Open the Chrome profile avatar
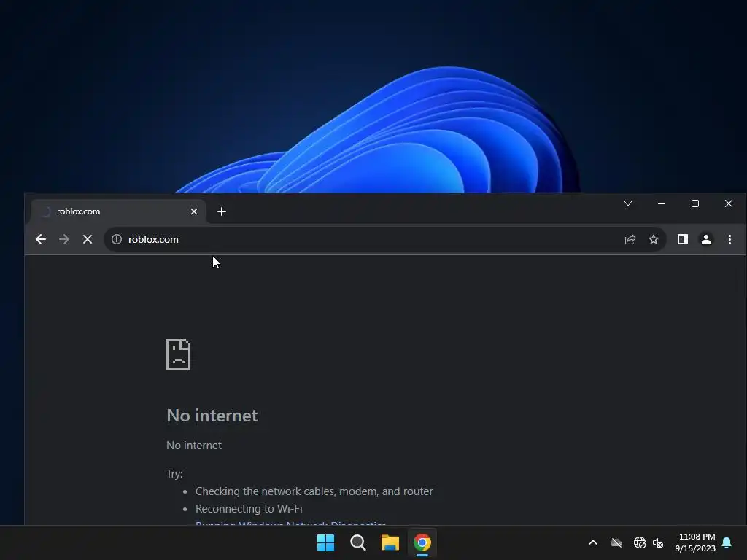The image size is (747, 560). click(x=706, y=239)
